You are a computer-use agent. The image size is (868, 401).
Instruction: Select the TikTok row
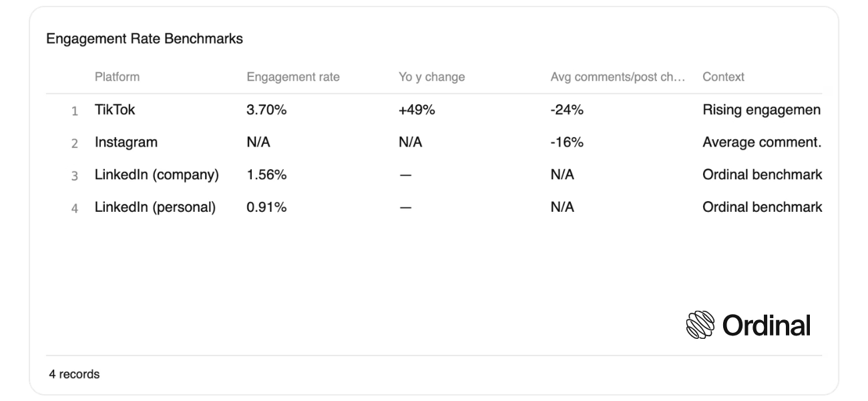tap(434, 110)
